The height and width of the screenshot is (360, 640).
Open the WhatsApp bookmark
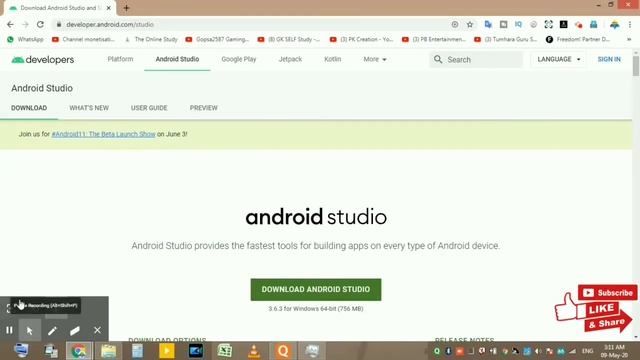click(25, 39)
